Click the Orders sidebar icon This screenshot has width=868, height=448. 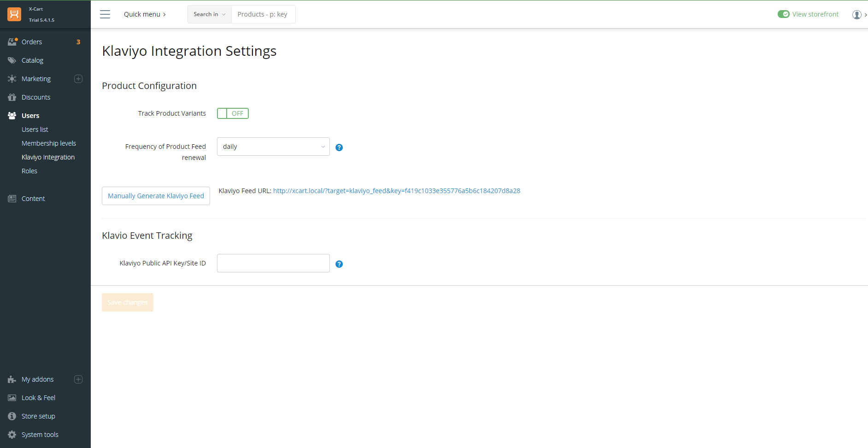(12, 42)
